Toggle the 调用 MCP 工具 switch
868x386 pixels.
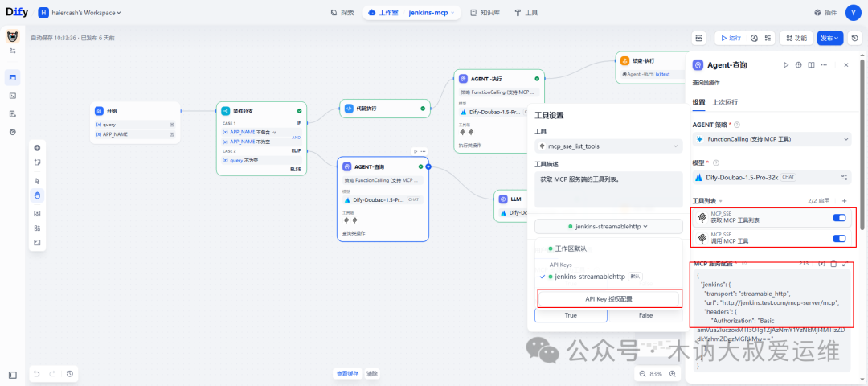click(839, 239)
